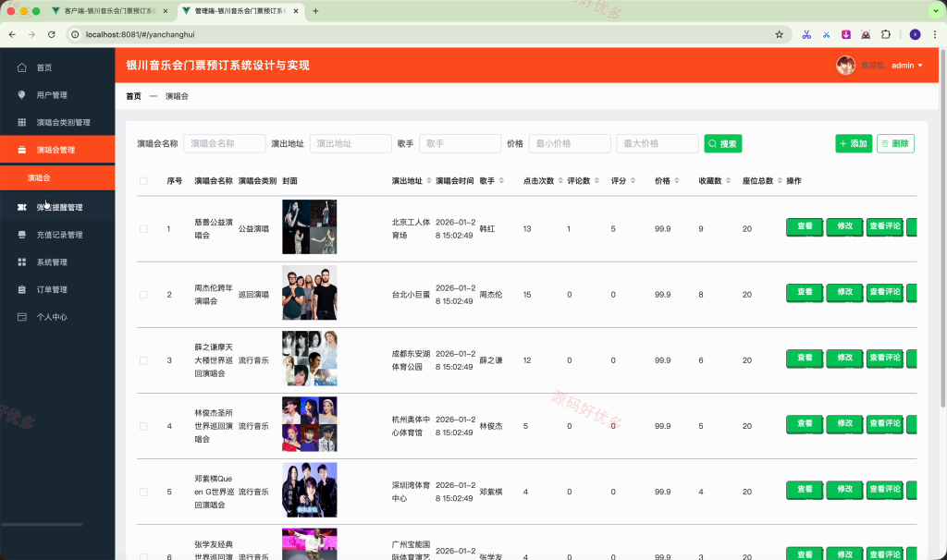Sort by 评论数 column
This screenshot has width=947, height=560.
click(x=596, y=180)
